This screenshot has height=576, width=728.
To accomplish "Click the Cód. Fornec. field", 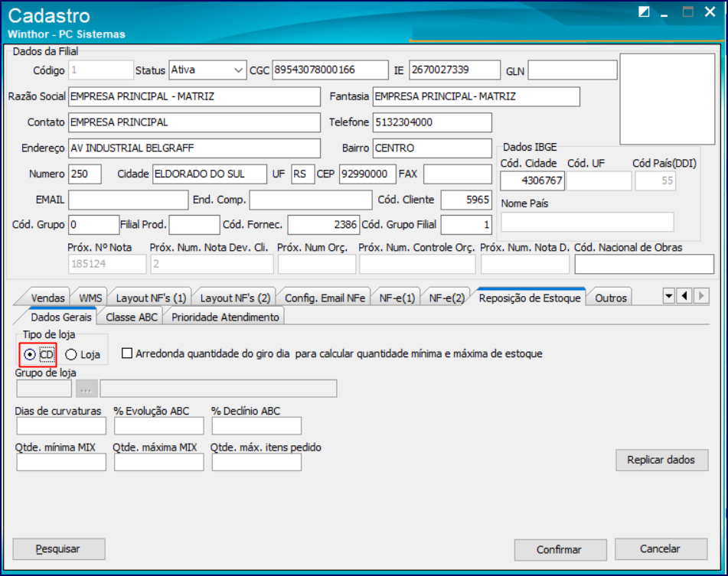I will [x=324, y=225].
